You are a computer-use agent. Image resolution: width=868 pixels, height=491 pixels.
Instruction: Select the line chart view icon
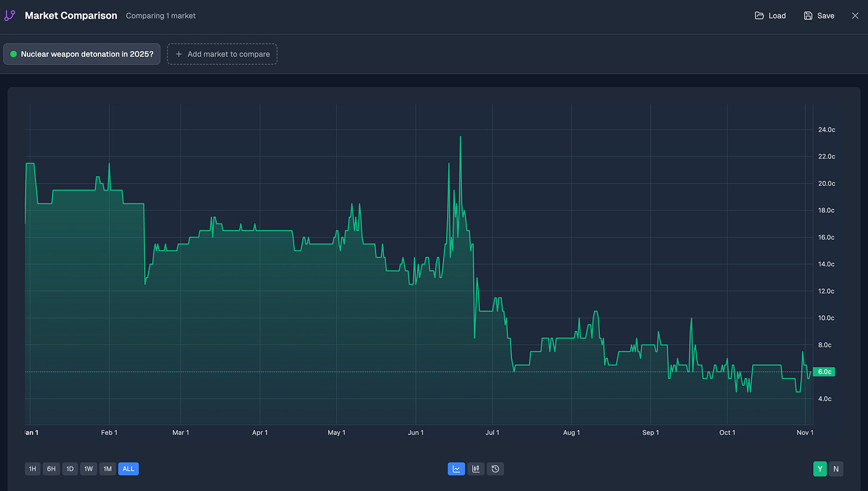tap(456, 469)
